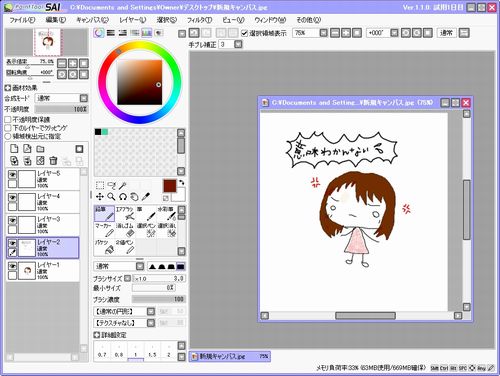Hide layer レイヤー1 via eye icon
The image size is (500, 376).
(12, 266)
